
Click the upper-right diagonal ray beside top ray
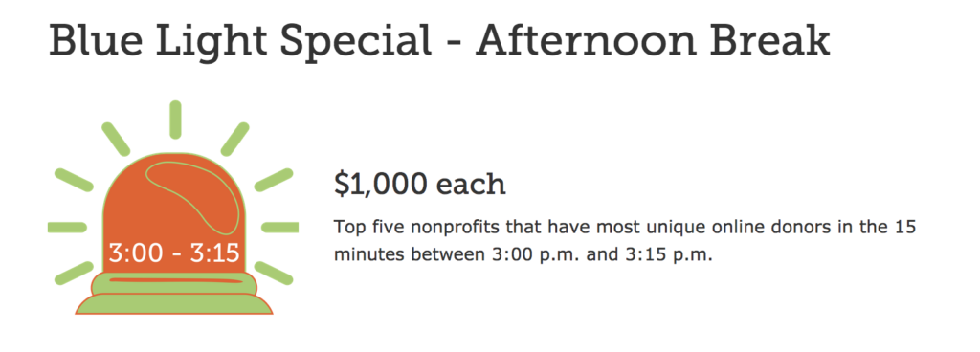click(x=235, y=140)
